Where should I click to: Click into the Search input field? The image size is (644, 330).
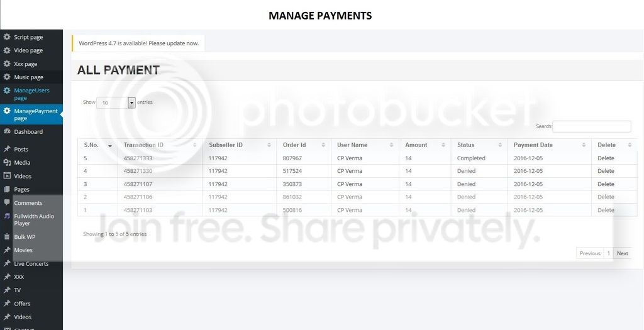click(x=592, y=126)
